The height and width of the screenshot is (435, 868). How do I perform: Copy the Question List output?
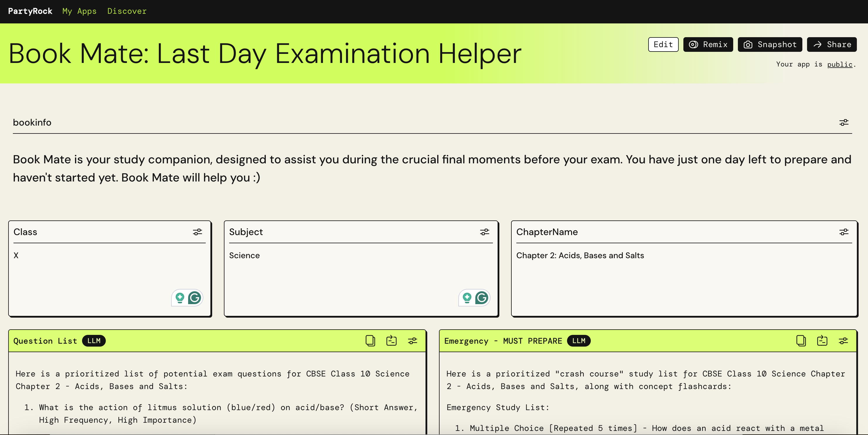pyautogui.click(x=370, y=341)
